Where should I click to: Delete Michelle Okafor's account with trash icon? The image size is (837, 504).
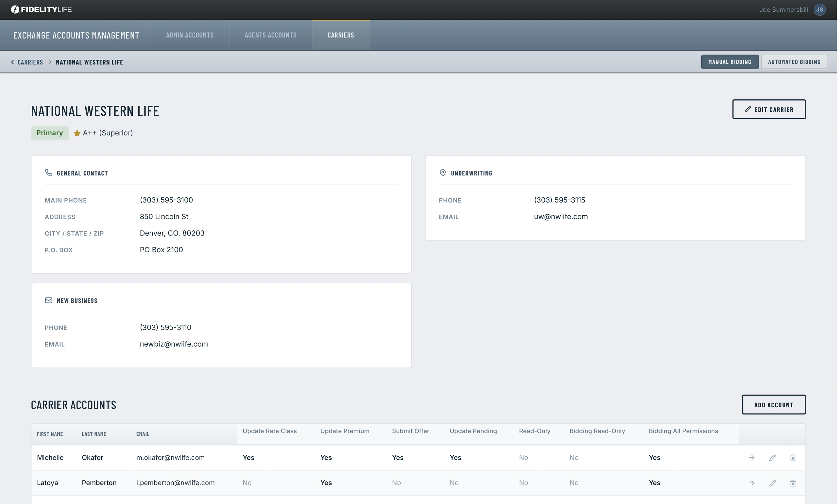click(x=793, y=458)
